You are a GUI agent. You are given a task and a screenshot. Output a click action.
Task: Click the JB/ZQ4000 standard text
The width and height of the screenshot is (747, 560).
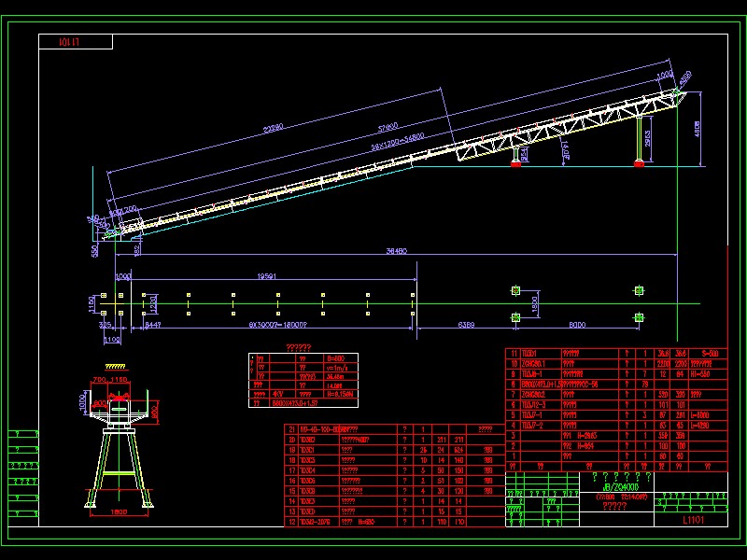tap(621, 487)
